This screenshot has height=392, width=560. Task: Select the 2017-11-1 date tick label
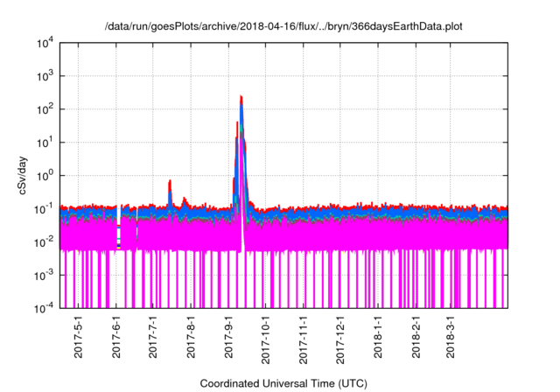click(x=304, y=339)
